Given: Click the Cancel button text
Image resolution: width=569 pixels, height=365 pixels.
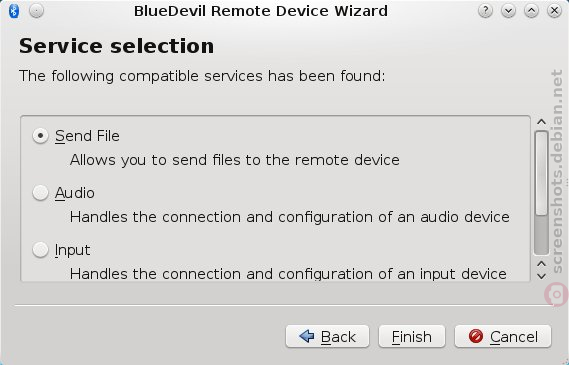Looking at the screenshot, I should (514, 337).
